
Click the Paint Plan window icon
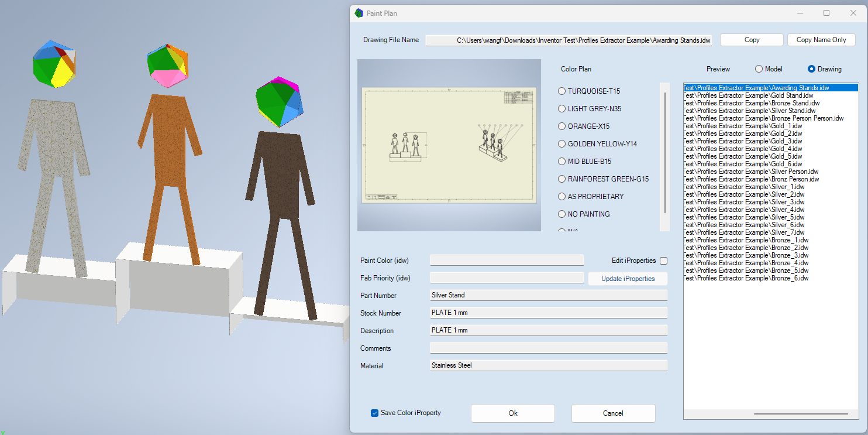359,13
